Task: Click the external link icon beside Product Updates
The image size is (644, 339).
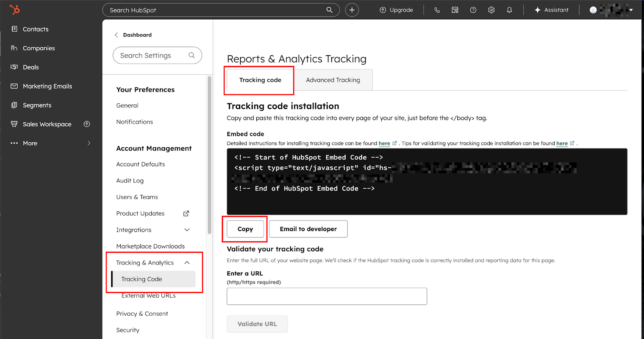Action: (186, 213)
